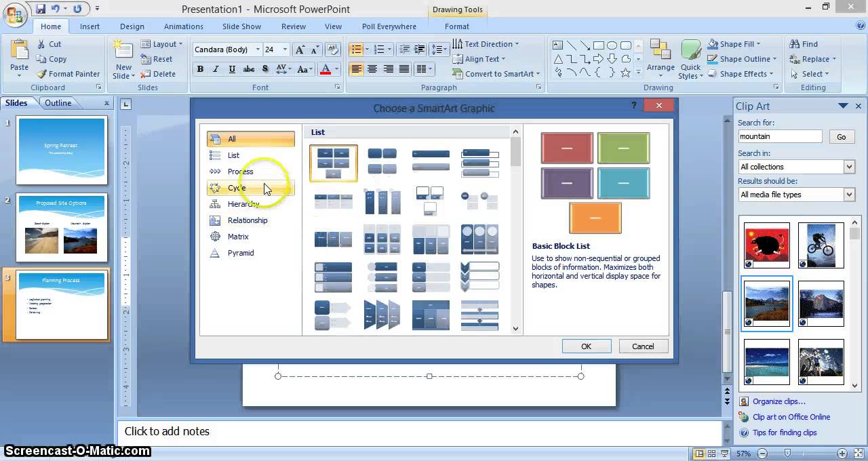868x461 pixels.
Task: Click Copy in Clipboard group
Action: 51,59
